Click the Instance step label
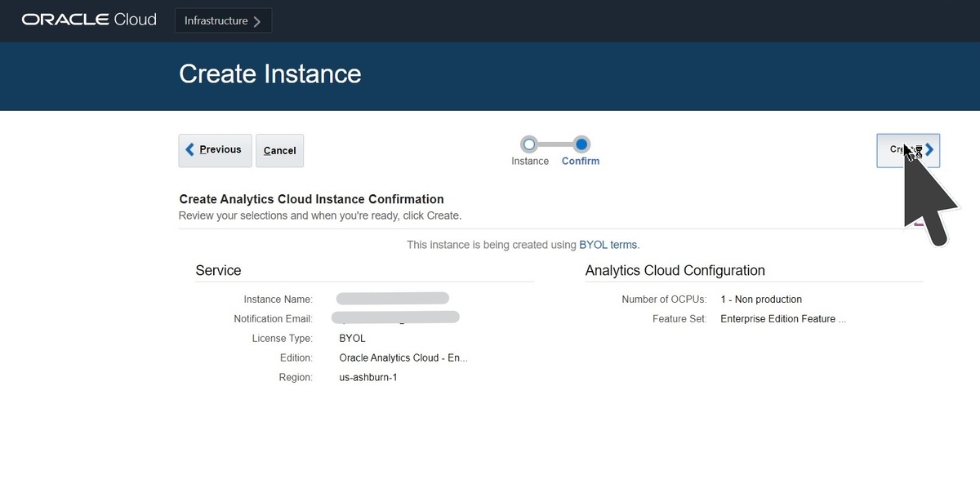This screenshot has height=497, width=980. (530, 162)
